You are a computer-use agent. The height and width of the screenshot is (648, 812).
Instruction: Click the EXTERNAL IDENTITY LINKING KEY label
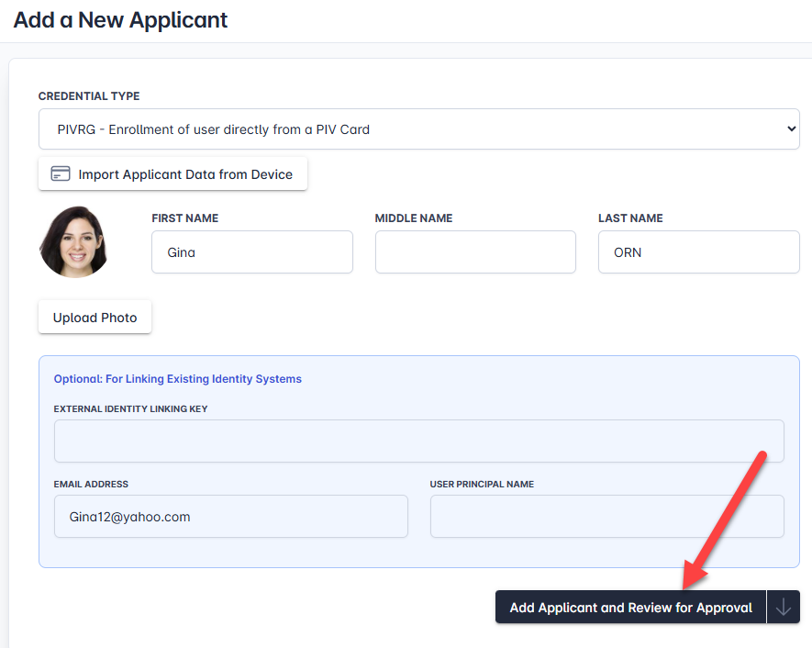tap(130, 409)
